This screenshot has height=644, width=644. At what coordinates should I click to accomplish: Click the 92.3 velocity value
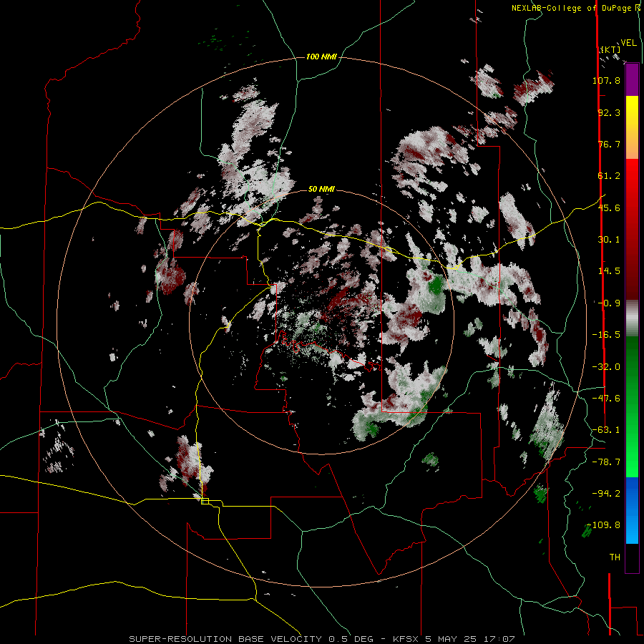tap(609, 112)
